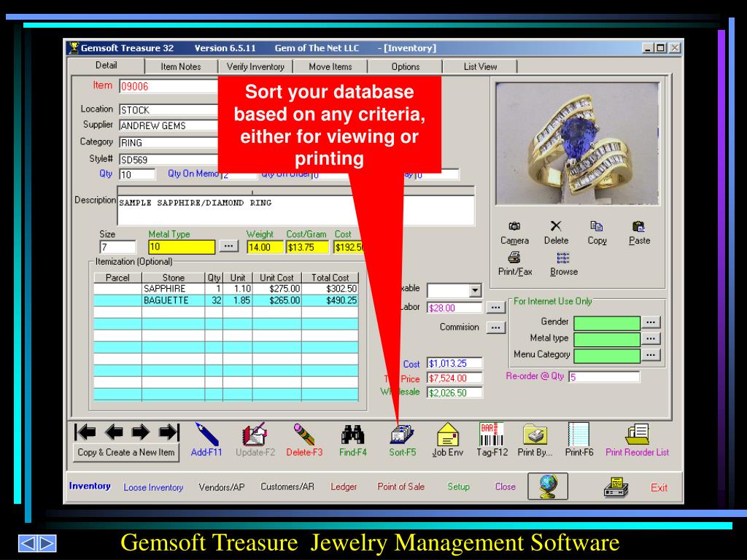Click the Camera icon under photo
The image size is (747, 560).
click(514, 226)
